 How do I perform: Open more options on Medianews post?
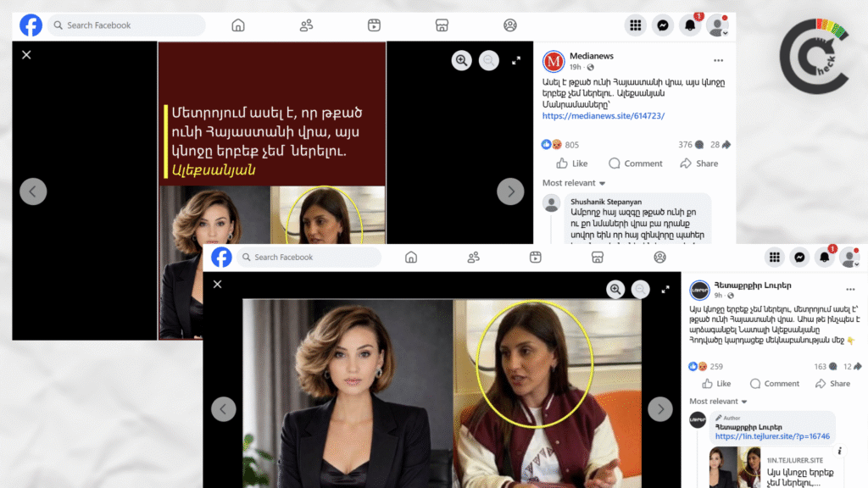(718, 60)
